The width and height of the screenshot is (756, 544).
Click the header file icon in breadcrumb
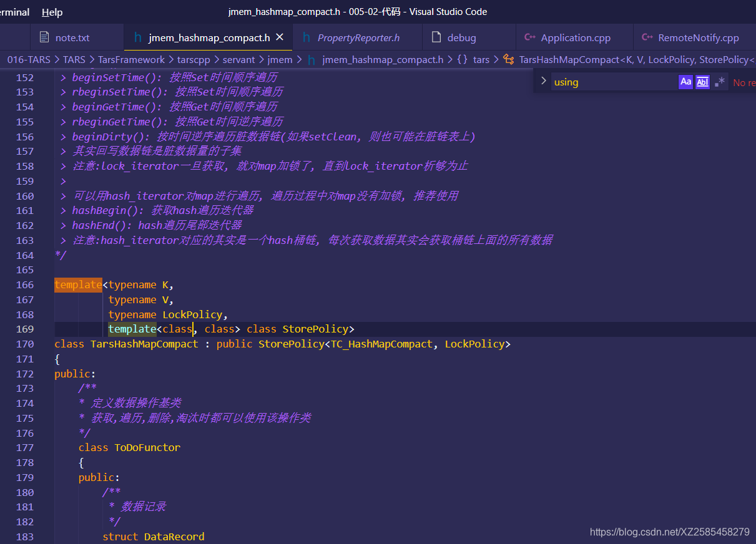pos(311,59)
